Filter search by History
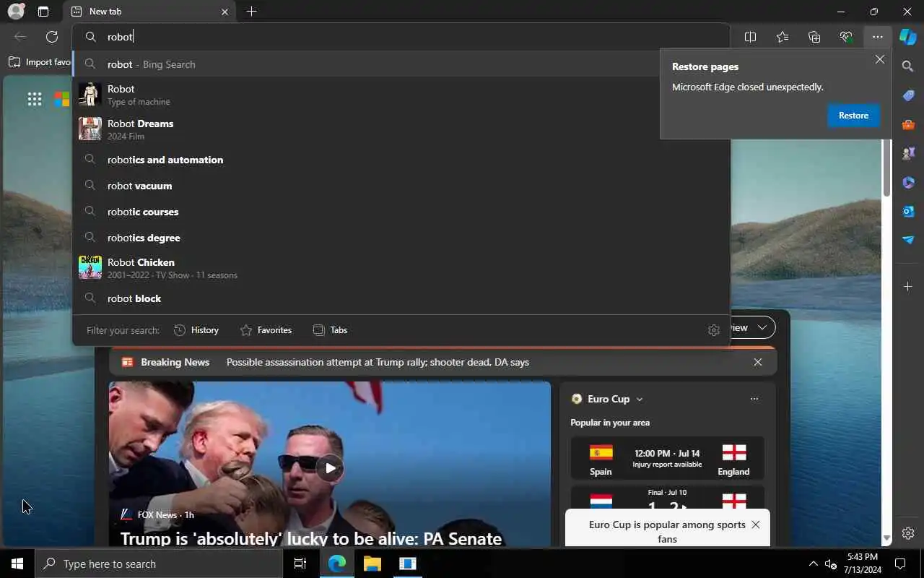 pos(196,330)
